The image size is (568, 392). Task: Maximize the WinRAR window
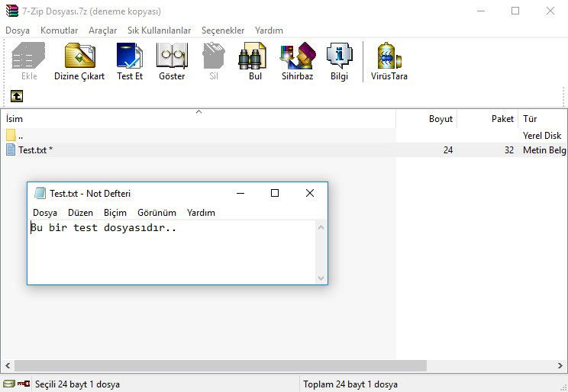tap(515, 11)
